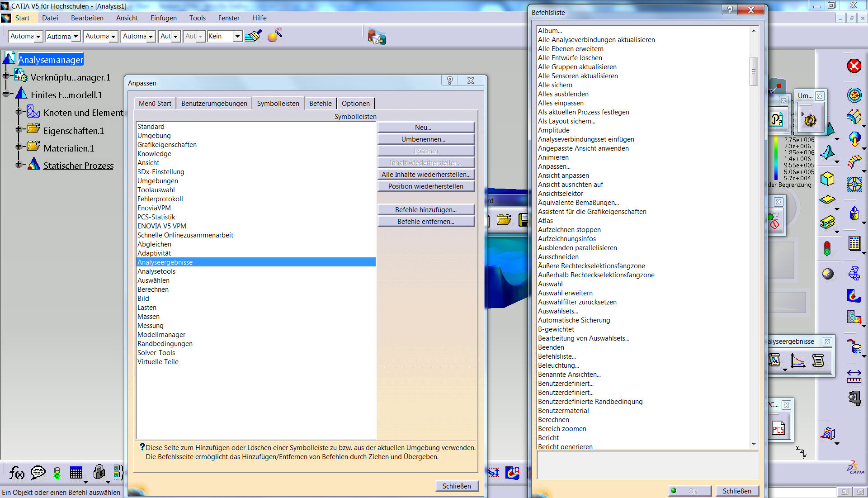Open the first Automa dropdown in top toolbar
Screen dimensions: 868x498
tap(38, 36)
